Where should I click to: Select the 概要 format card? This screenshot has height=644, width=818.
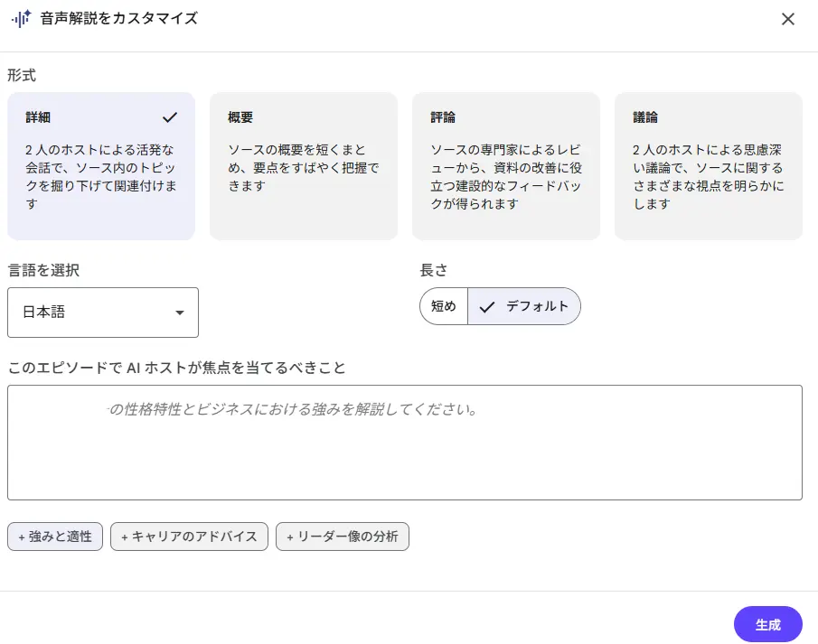click(304, 166)
